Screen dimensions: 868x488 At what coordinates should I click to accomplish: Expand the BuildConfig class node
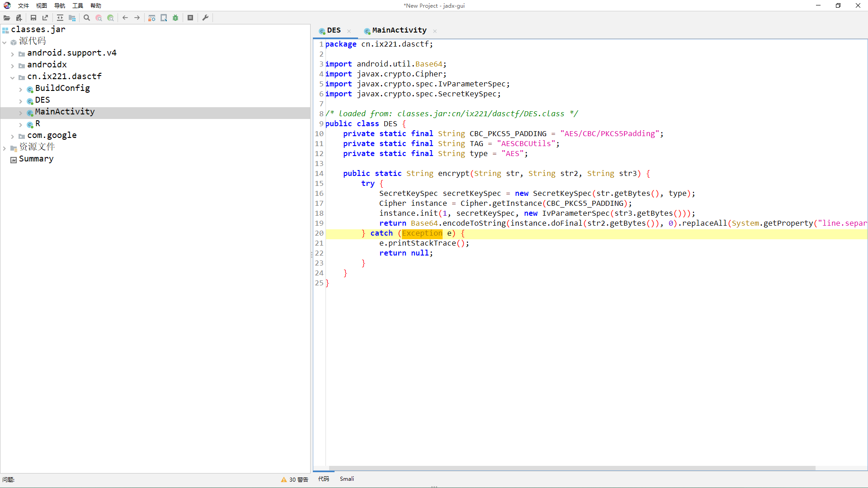(21, 89)
